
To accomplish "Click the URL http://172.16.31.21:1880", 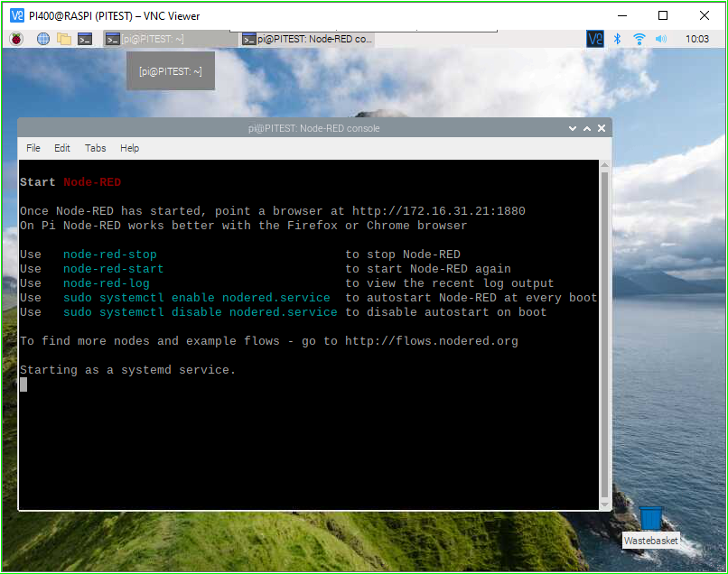I will (439, 211).
